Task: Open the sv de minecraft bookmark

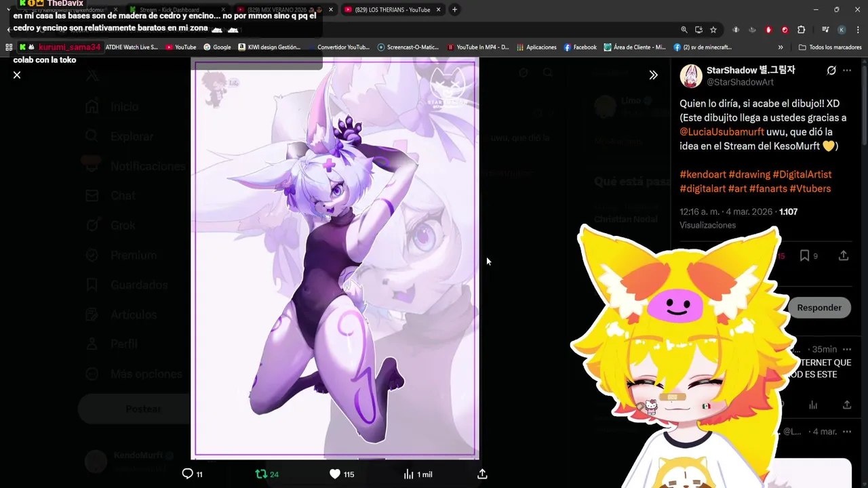Action: click(x=703, y=47)
